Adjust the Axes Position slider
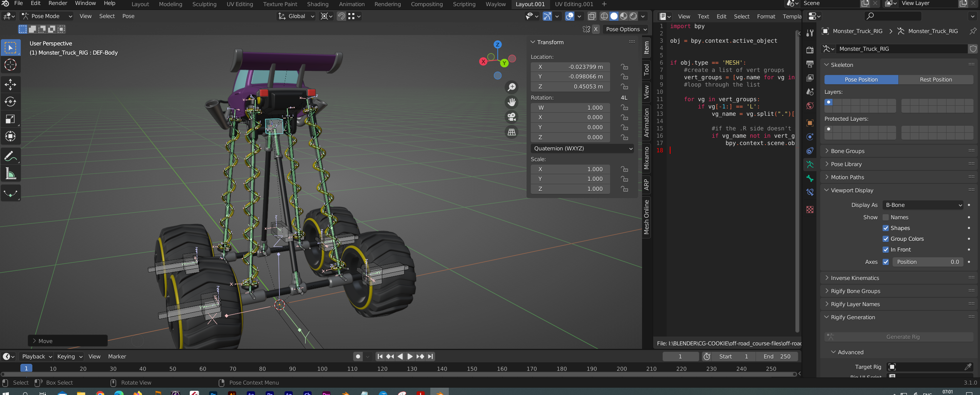The height and width of the screenshot is (395, 980). (x=928, y=262)
